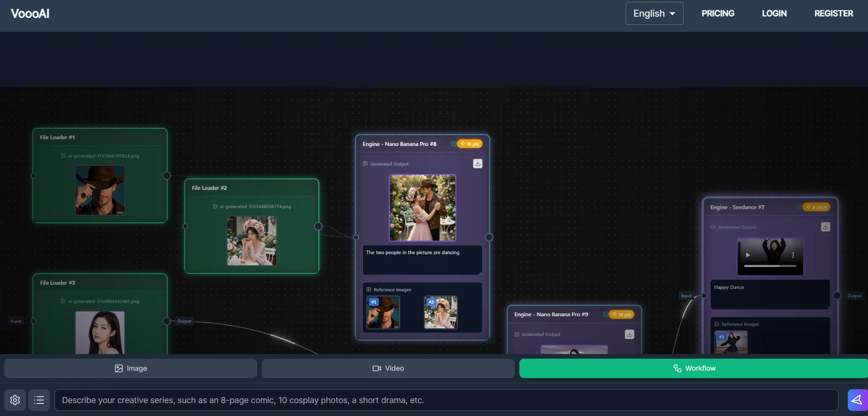Click the LOGIN link
The height and width of the screenshot is (416, 868).
coord(774,13)
